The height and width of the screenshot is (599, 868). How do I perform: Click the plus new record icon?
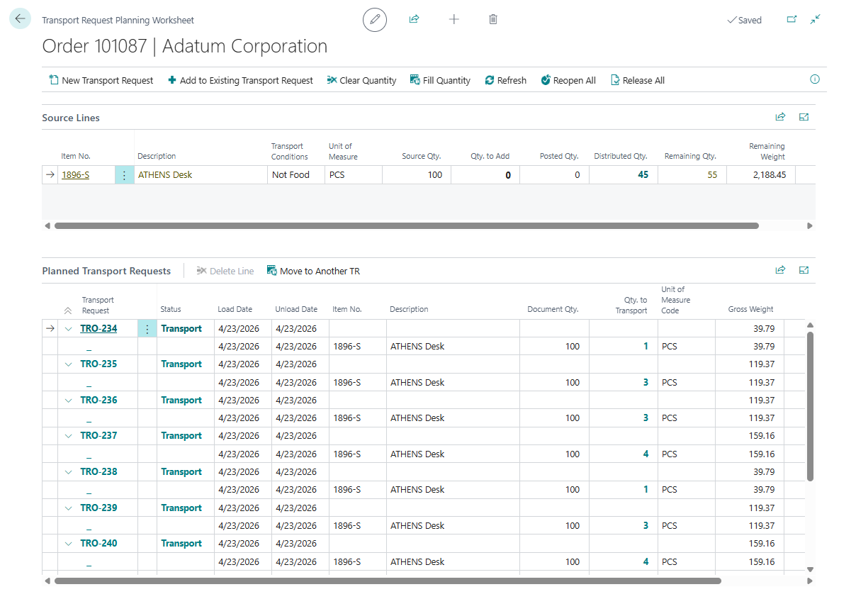point(454,20)
